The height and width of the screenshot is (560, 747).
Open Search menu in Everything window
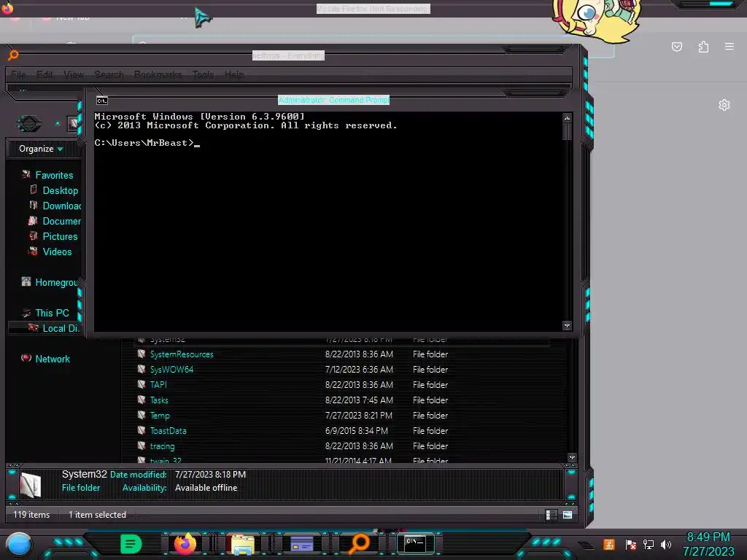tap(109, 74)
